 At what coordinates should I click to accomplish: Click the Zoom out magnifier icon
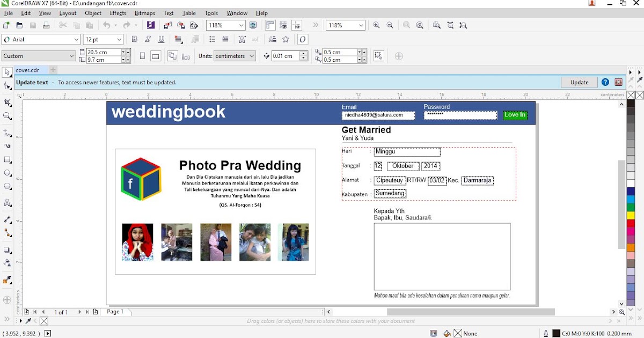[390, 25]
